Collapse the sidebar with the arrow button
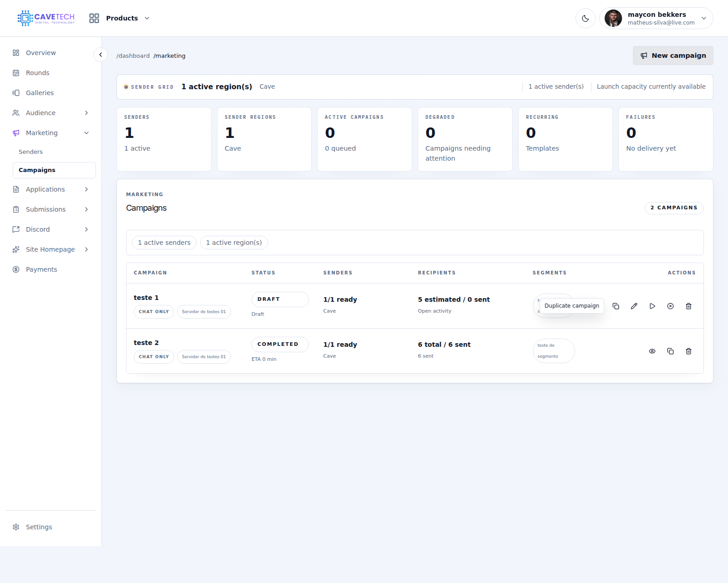 tap(101, 55)
